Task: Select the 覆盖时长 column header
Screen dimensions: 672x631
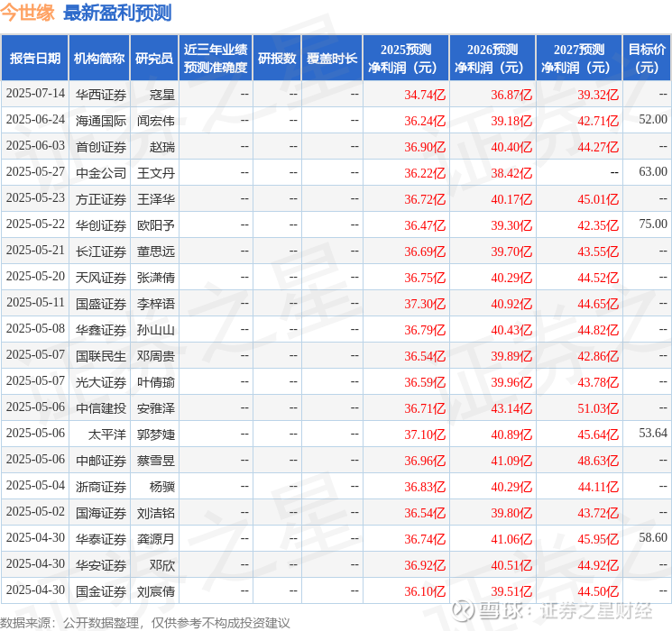Action: [x=332, y=59]
